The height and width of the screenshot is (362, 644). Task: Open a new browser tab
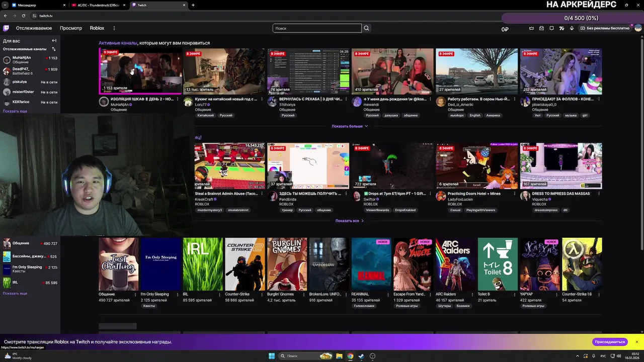(x=193, y=5)
